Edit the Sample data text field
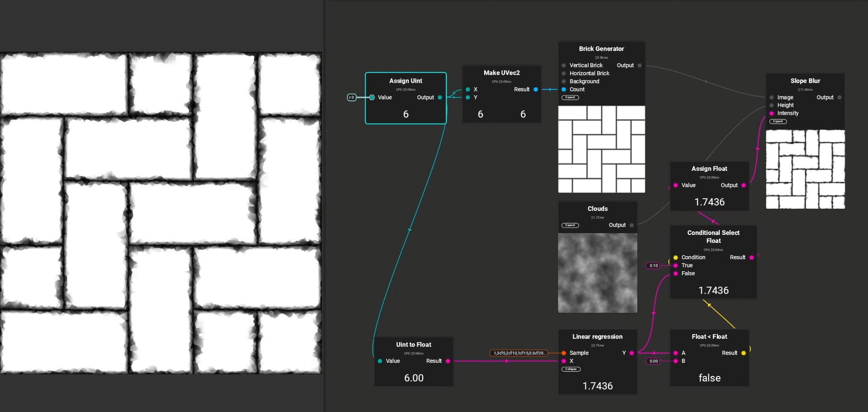Image resolution: width=868 pixels, height=412 pixels. tap(519, 353)
